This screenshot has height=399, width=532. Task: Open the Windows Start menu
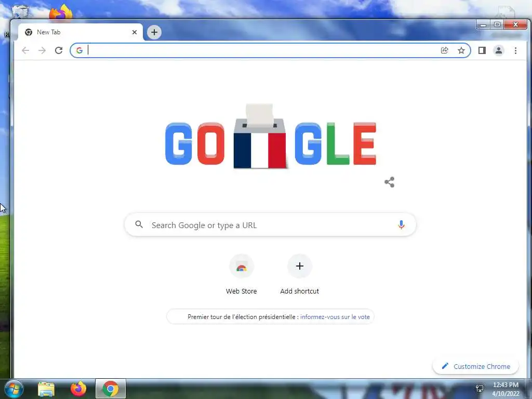click(x=14, y=389)
